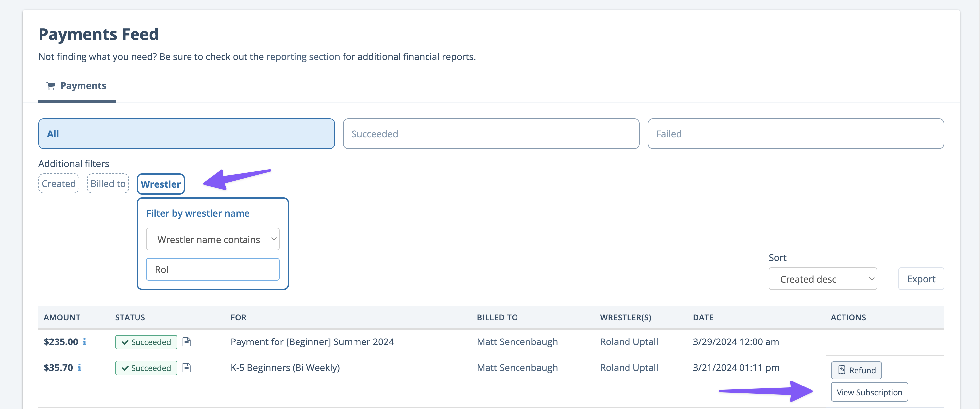980x409 pixels.
Task: Click info icon next to $235.00
Action: pyautogui.click(x=84, y=341)
